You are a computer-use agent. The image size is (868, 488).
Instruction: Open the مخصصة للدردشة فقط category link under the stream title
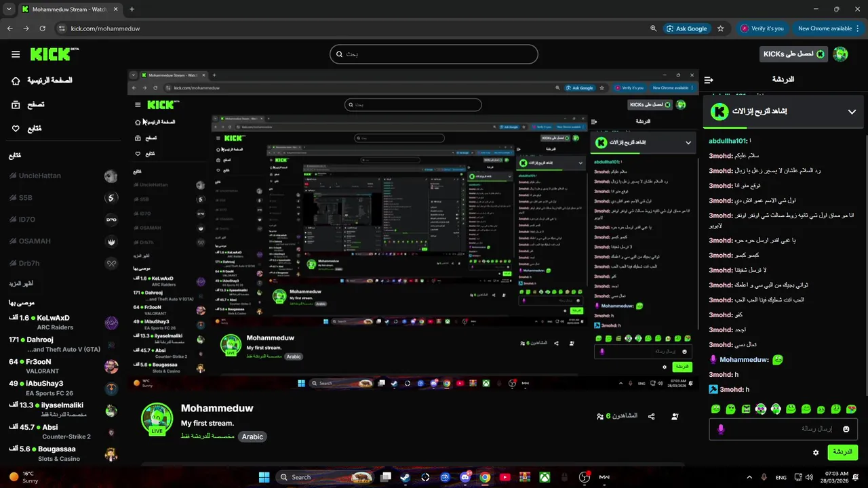click(208, 436)
